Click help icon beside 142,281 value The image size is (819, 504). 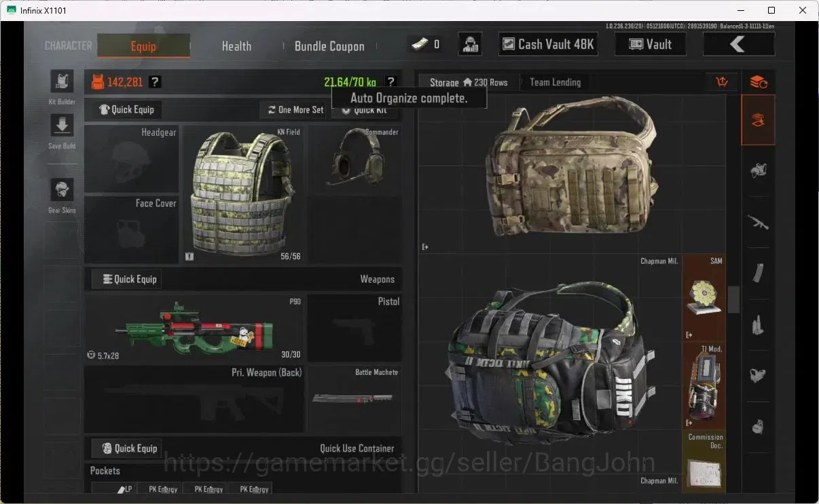156,82
